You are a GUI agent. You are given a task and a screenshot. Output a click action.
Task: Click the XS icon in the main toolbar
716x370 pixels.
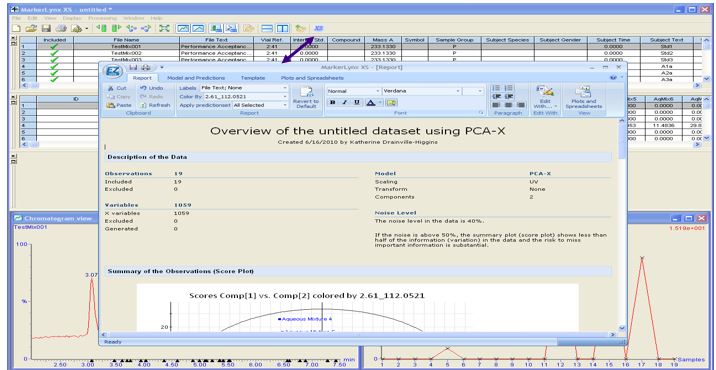tap(319, 28)
